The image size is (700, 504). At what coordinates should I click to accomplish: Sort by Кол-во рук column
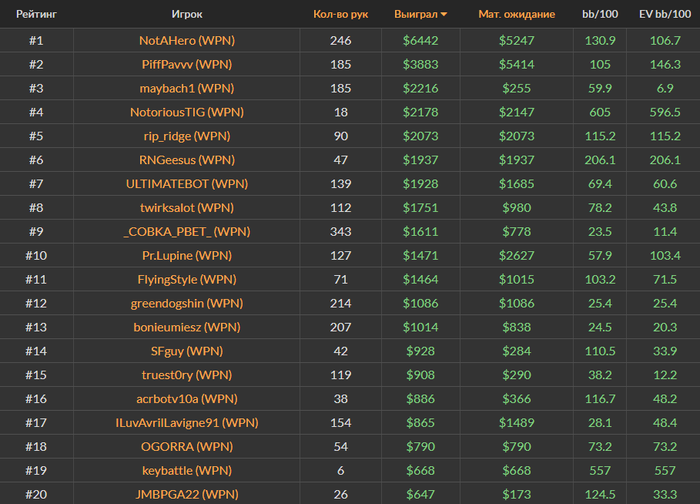tap(340, 15)
